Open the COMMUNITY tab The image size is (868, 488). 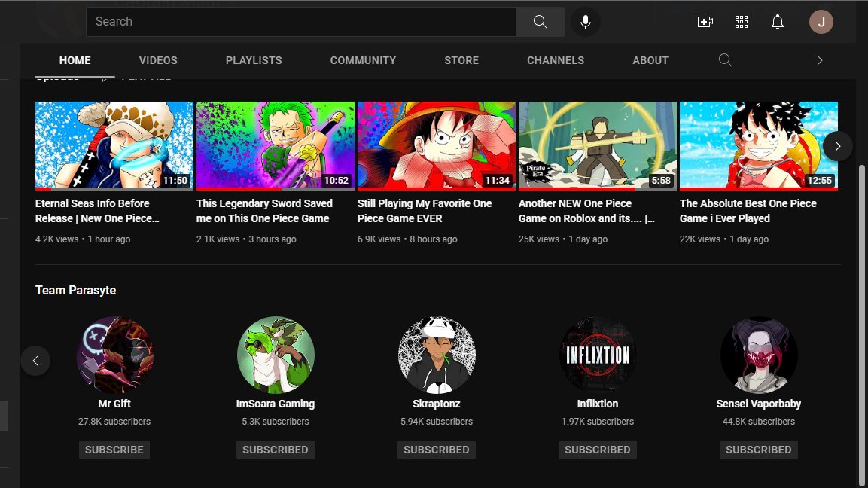pyautogui.click(x=363, y=60)
